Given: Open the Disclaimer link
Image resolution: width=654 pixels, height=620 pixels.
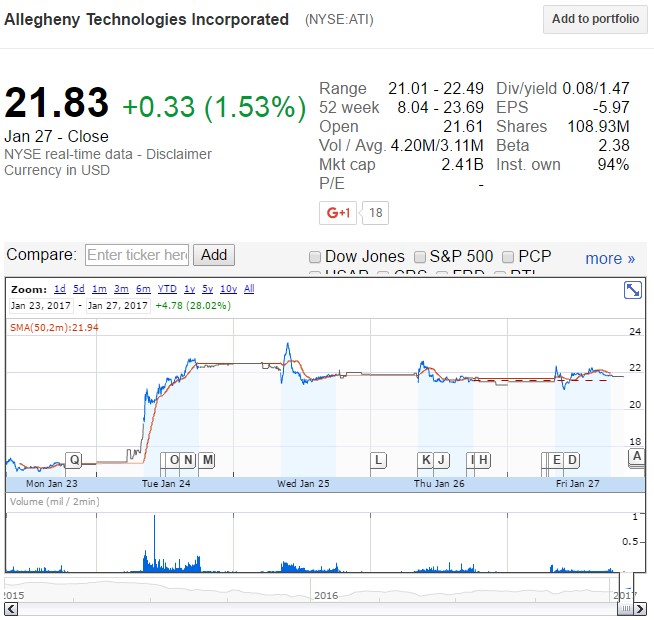Looking at the screenshot, I should click(x=179, y=154).
